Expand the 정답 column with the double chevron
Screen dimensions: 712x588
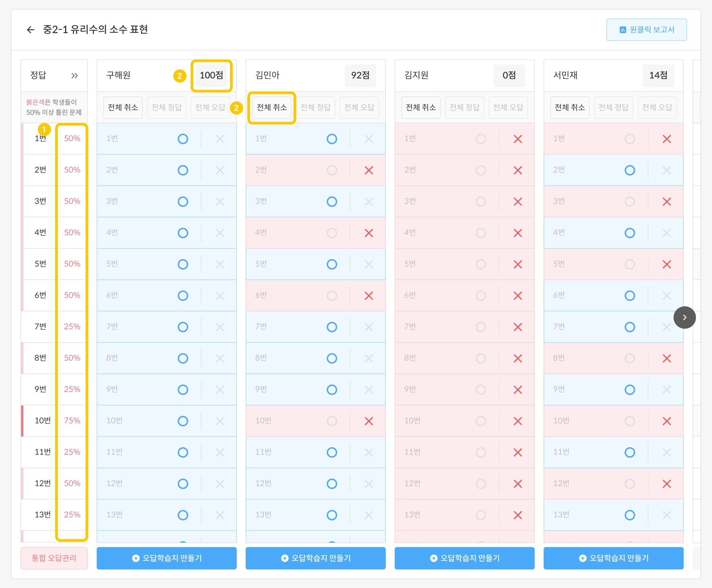[x=74, y=75]
